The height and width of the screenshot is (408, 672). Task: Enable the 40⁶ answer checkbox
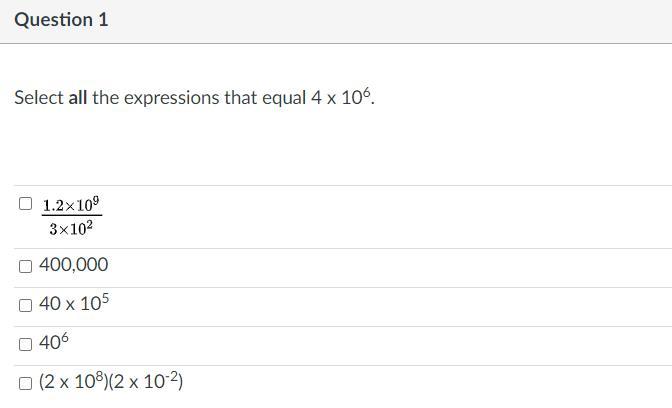pos(25,344)
